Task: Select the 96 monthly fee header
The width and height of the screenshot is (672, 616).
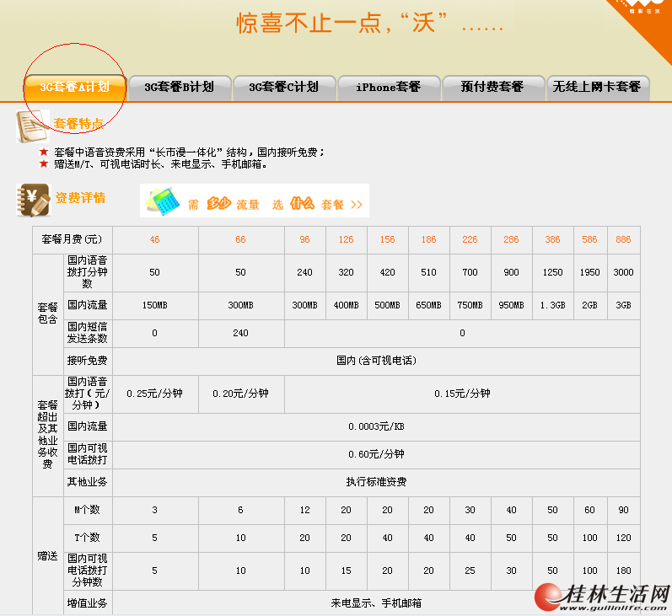Action: (304, 240)
